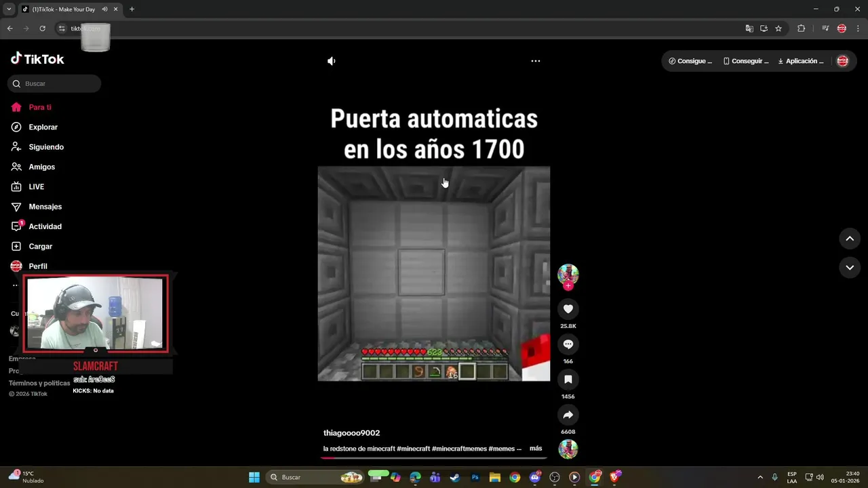Open Discord from the taskbar
Viewport: 868px width, 488px height.
[x=534, y=477]
